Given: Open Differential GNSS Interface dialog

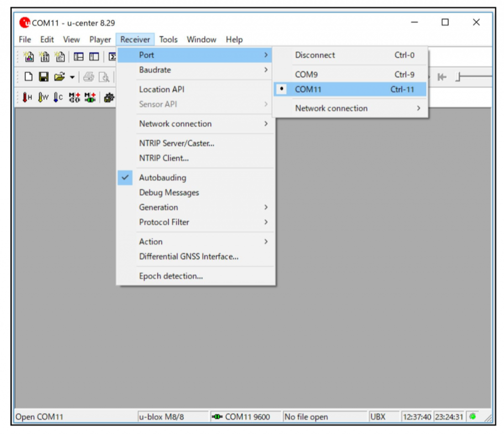Looking at the screenshot, I should pyautogui.click(x=196, y=257).
